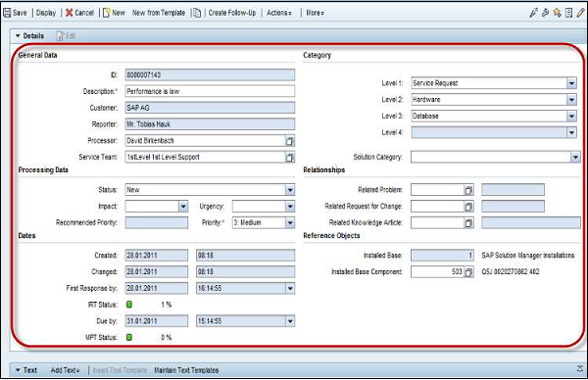Open value help icon for Processor field
The image size is (588, 380).
[x=289, y=141]
